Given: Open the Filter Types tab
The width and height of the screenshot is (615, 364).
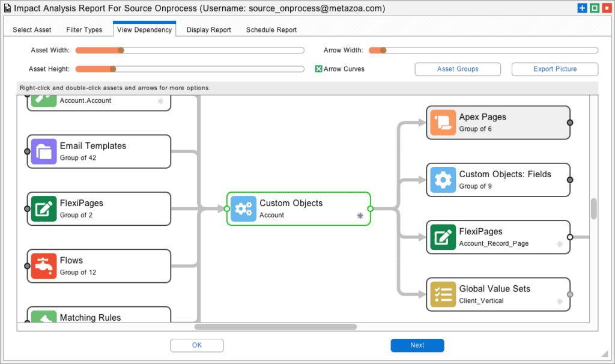Looking at the screenshot, I should click(84, 30).
